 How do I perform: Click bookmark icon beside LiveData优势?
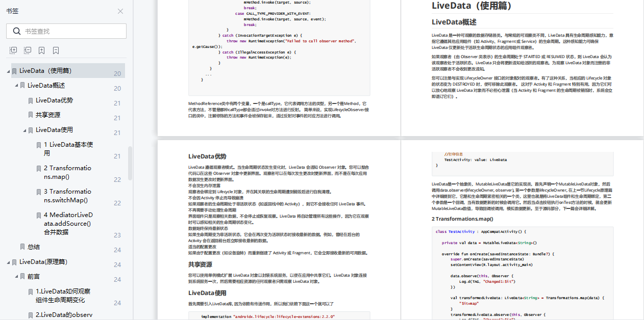31,100
